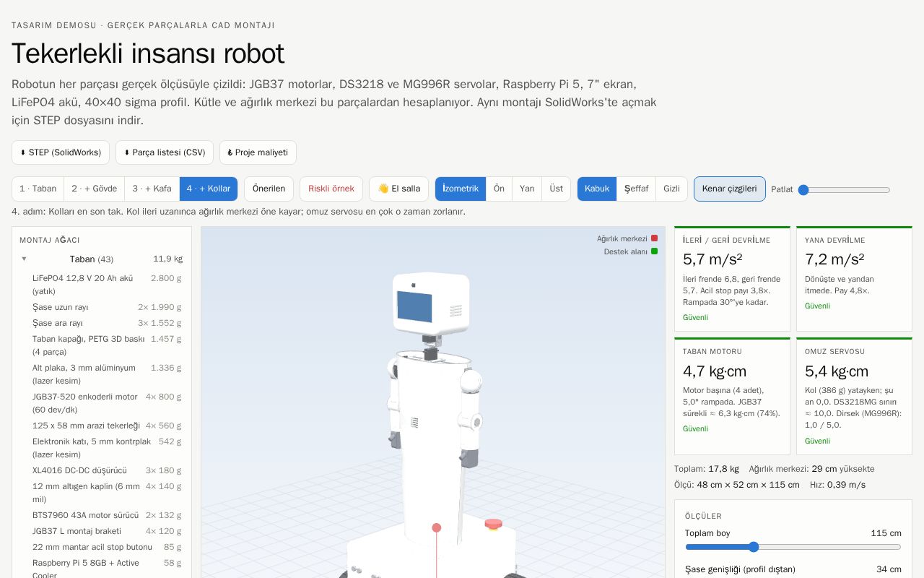Select the Şase ara rayı row
Image resolution: width=924 pixels, height=578 pixels.
(107, 323)
